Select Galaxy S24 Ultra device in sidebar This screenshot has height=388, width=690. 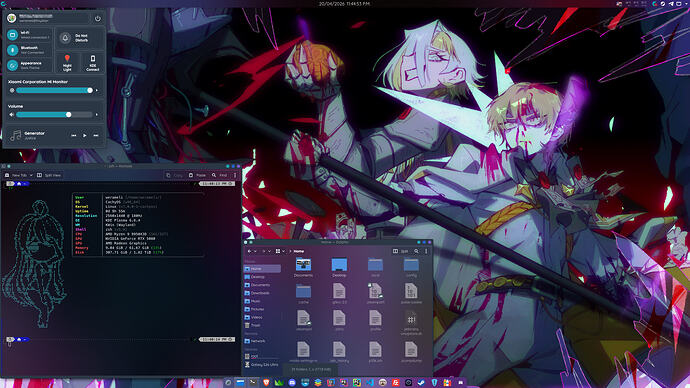[262, 365]
